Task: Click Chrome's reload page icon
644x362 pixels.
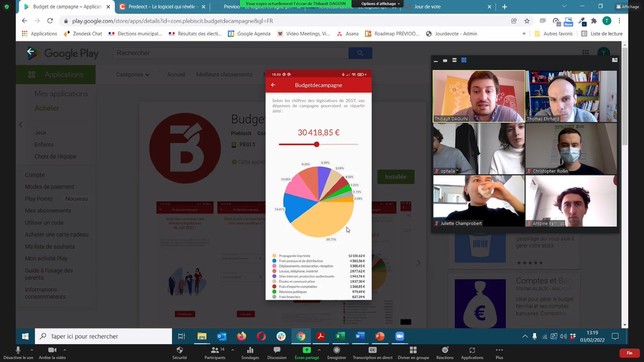Action: point(50,21)
